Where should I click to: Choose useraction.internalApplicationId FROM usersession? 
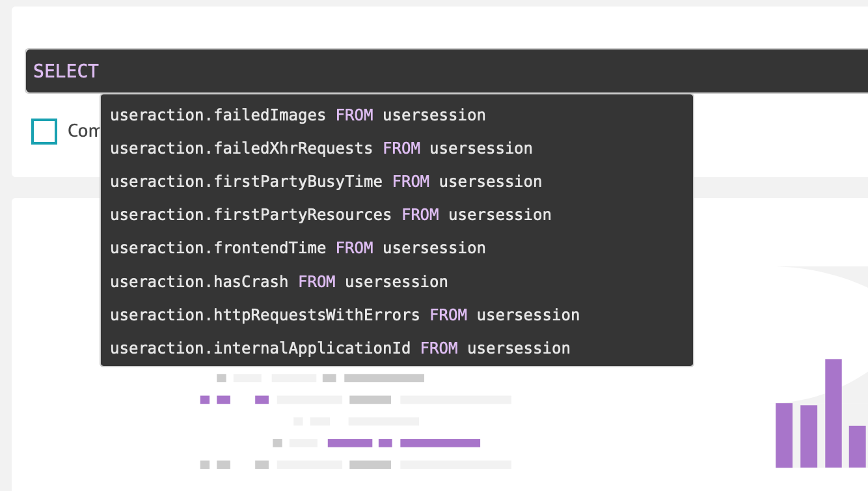[x=340, y=348]
